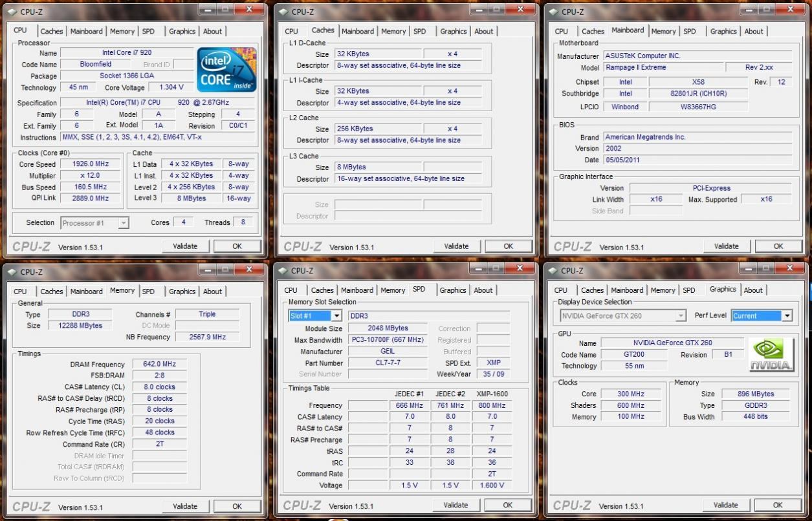Click the 2889.0 MHz QPI Link value
Viewport: 812px width, 521px height.
click(x=90, y=198)
